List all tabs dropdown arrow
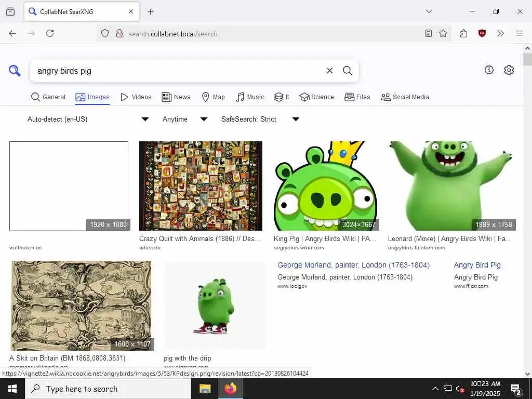 [429, 11]
